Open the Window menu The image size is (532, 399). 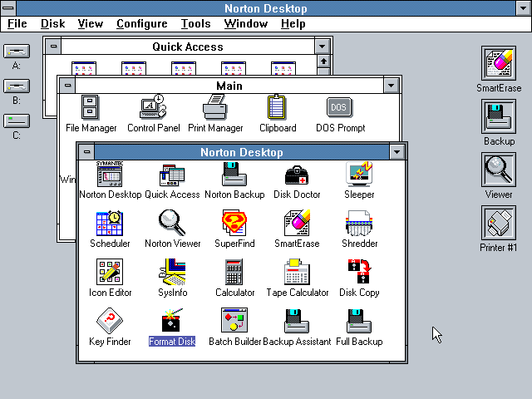pyautogui.click(x=246, y=24)
